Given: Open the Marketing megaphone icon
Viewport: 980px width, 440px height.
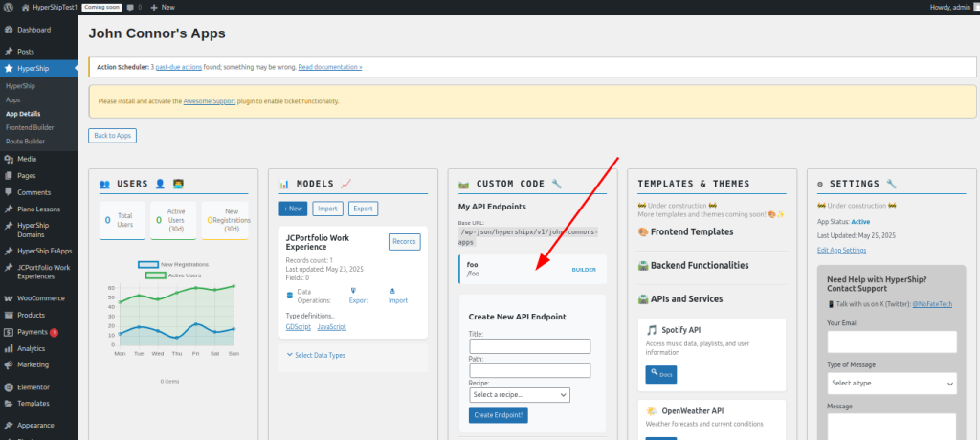Looking at the screenshot, I should tap(8, 364).
